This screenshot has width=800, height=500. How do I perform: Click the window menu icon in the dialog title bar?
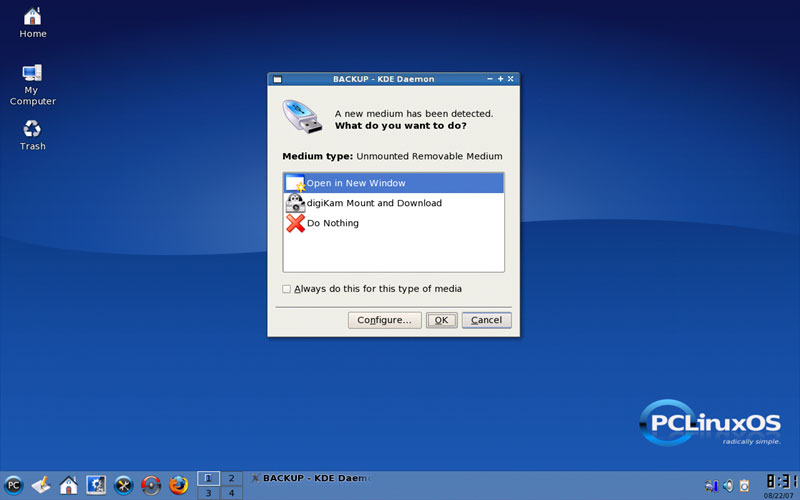pos(277,79)
